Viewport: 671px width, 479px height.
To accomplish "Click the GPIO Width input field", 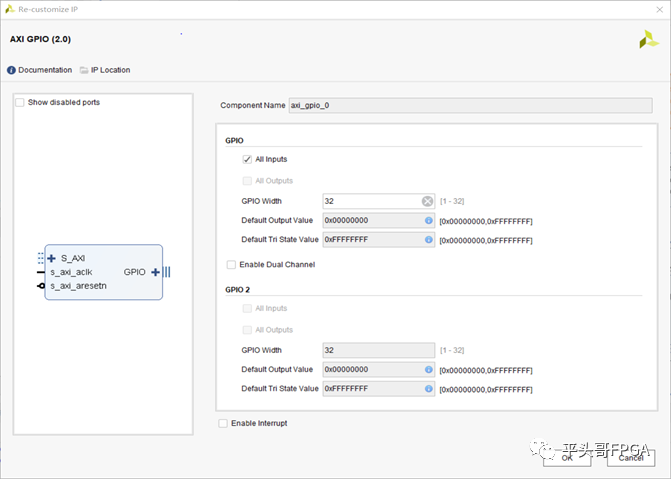I will coord(370,201).
